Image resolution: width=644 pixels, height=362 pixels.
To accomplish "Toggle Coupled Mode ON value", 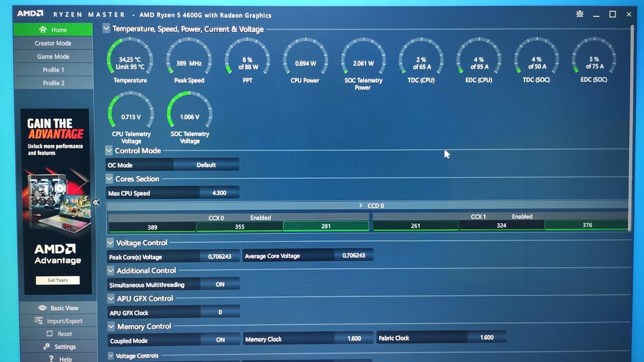I will (x=220, y=340).
